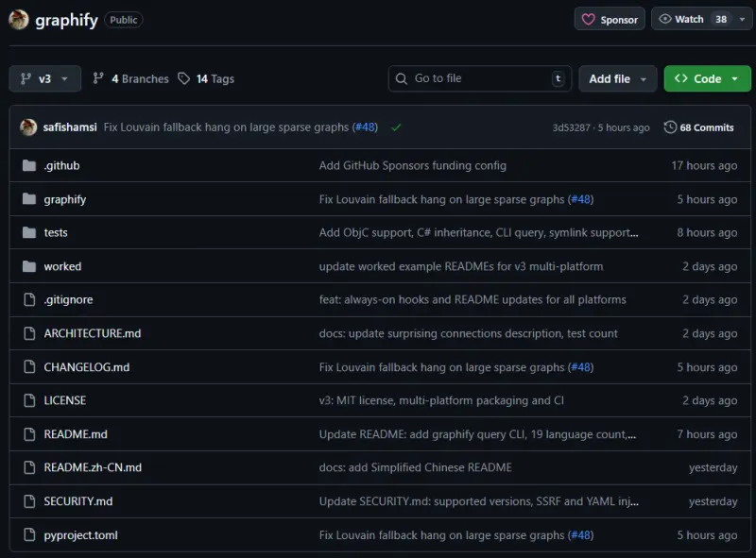756x558 pixels.
Task: Click the file icon beside .gitignore
Action: (x=28, y=299)
